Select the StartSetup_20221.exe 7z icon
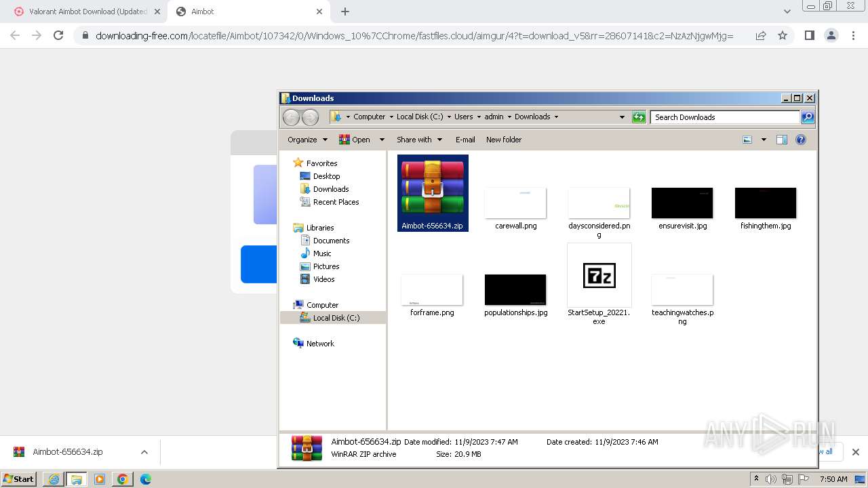The image size is (868, 488). (x=599, y=275)
